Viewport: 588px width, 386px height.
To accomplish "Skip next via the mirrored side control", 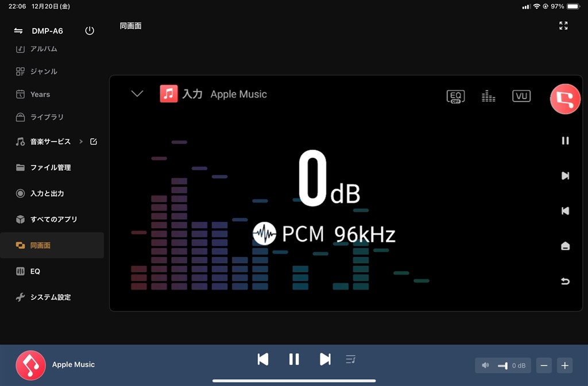I will [x=565, y=176].
